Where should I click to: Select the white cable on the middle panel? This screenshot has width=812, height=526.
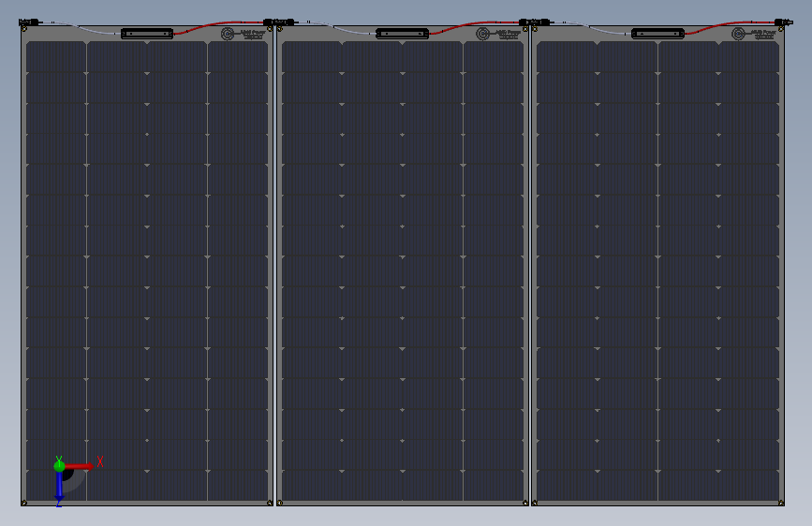coord(335,27)
